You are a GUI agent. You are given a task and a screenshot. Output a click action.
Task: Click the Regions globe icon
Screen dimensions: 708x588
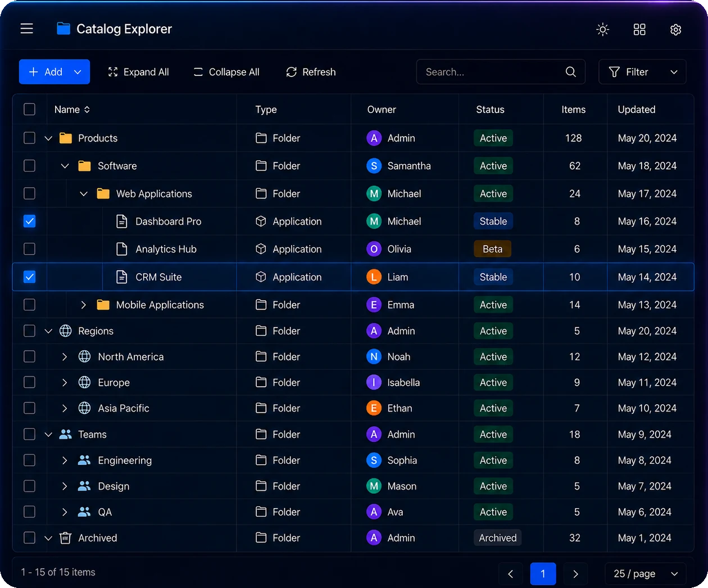point(66,331)
